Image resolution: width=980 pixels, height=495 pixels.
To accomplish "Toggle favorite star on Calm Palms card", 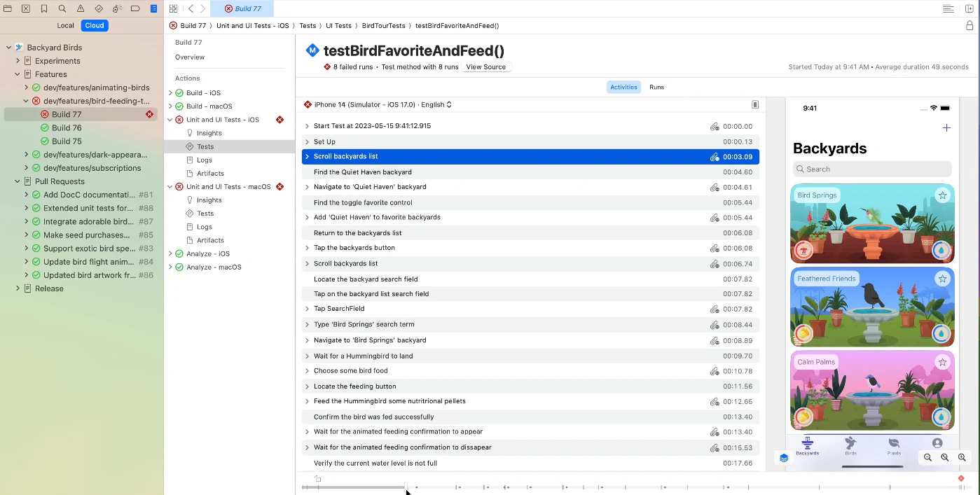I will point(942,362).
